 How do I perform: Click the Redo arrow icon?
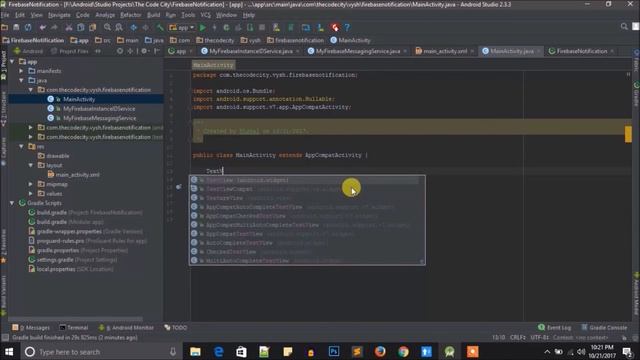point(54,27)
